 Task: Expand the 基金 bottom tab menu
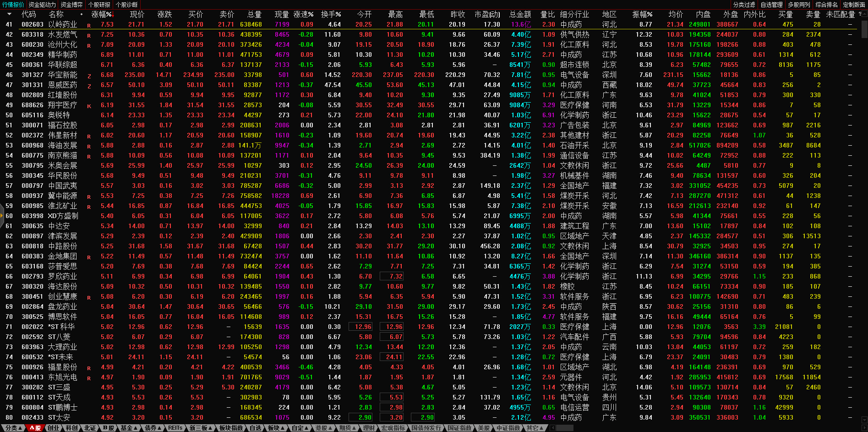(129, 428)
